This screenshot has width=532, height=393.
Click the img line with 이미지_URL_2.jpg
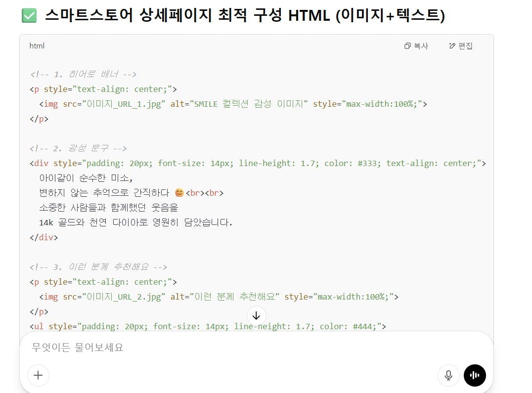pos(219,297)
